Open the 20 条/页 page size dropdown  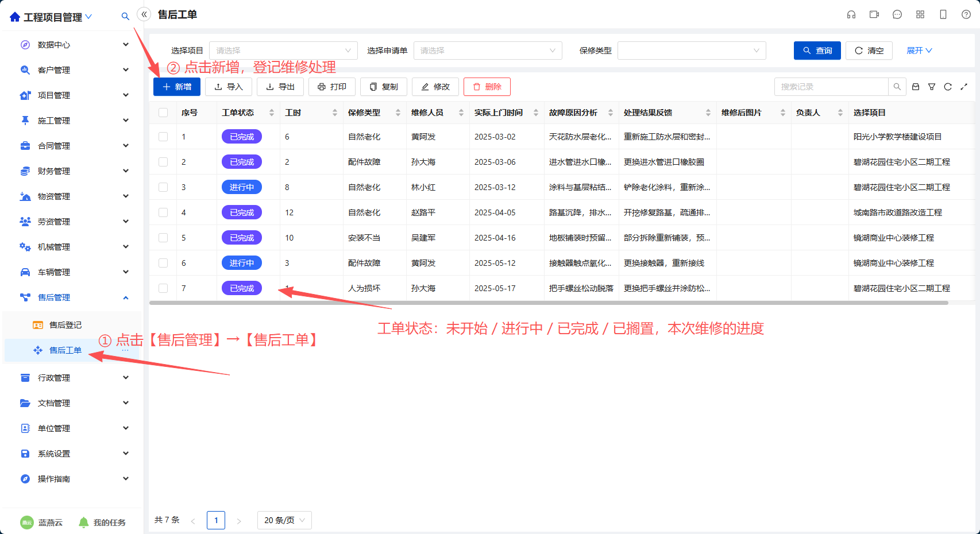click(x=284, y=520)
